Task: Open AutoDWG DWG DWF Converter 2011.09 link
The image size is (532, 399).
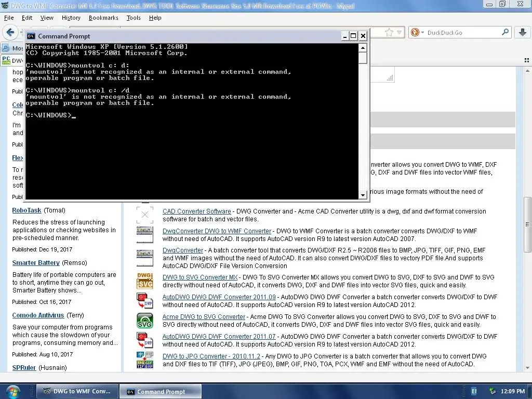Action: coord(219,297)
